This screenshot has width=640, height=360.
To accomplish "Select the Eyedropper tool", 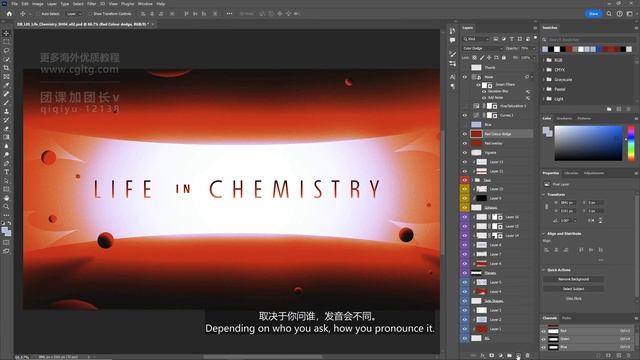I will (6, 85).
